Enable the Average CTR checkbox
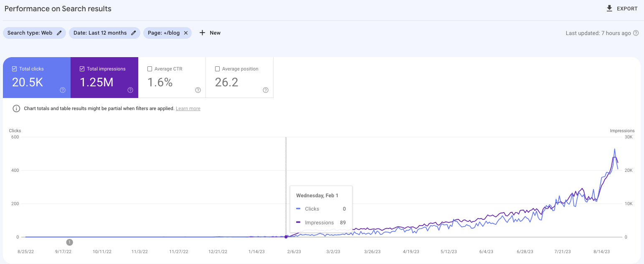644x264 pixels. [150, 69]
